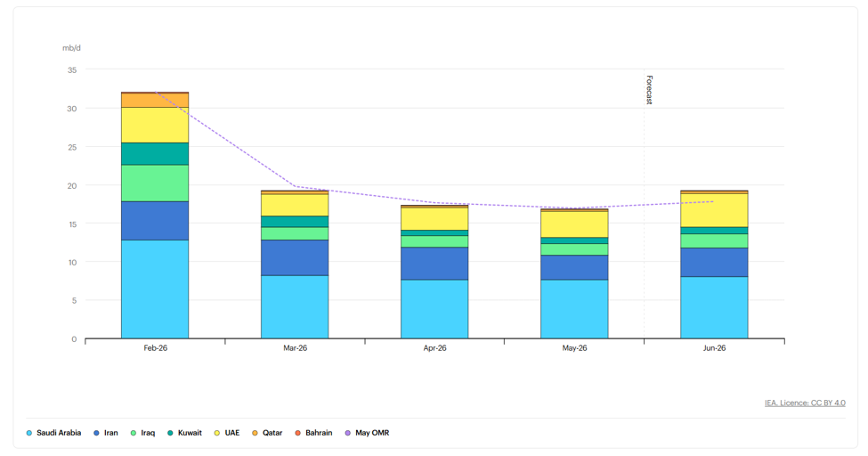Toggle the Kuwait legend entry
Viewport: 868px width, 456px height.
pos(184,433)
